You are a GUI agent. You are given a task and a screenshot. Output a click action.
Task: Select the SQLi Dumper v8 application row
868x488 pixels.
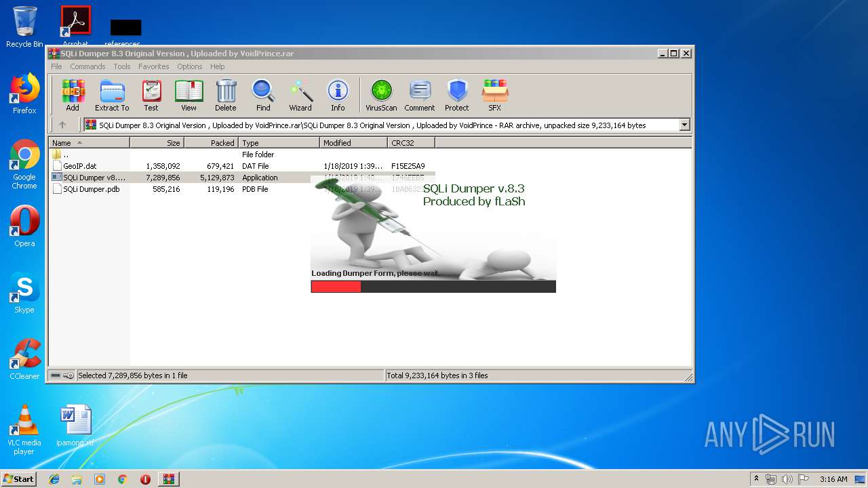(241, 178)
